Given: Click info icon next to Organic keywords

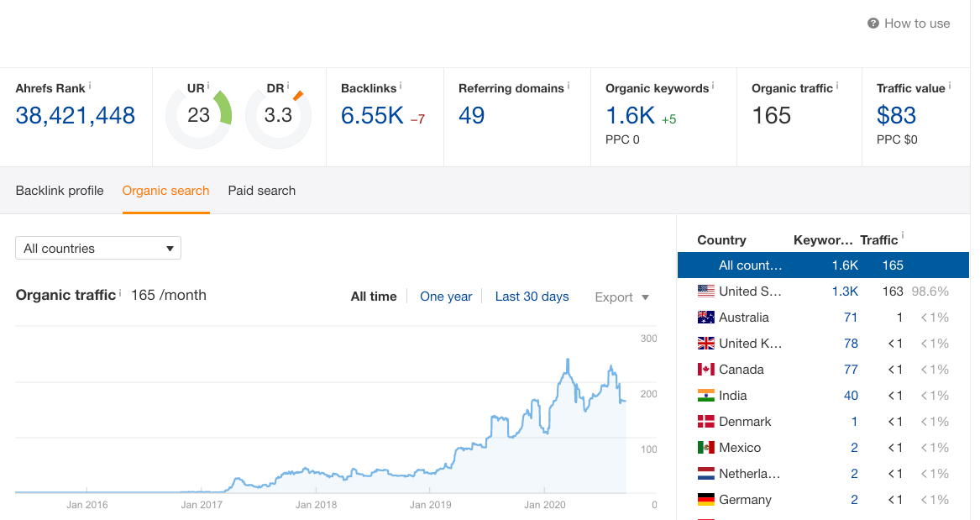Looking at the screenshot, I should tap(712, 86).
